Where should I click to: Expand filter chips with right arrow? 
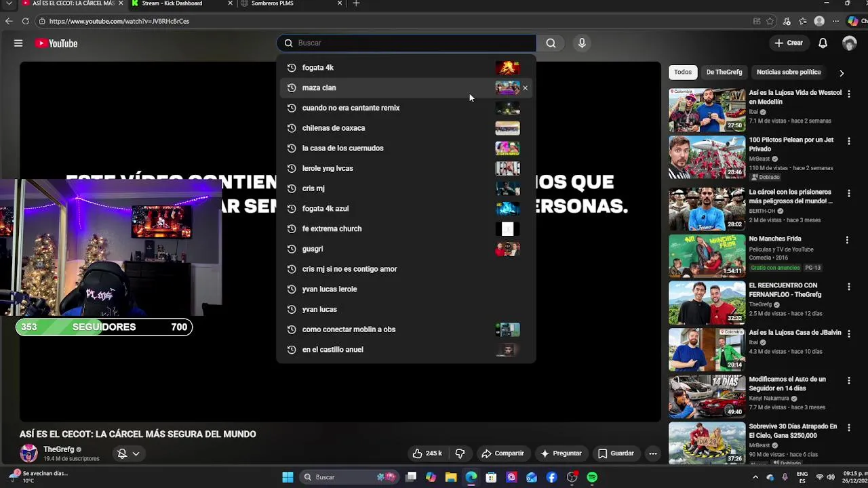842,73
